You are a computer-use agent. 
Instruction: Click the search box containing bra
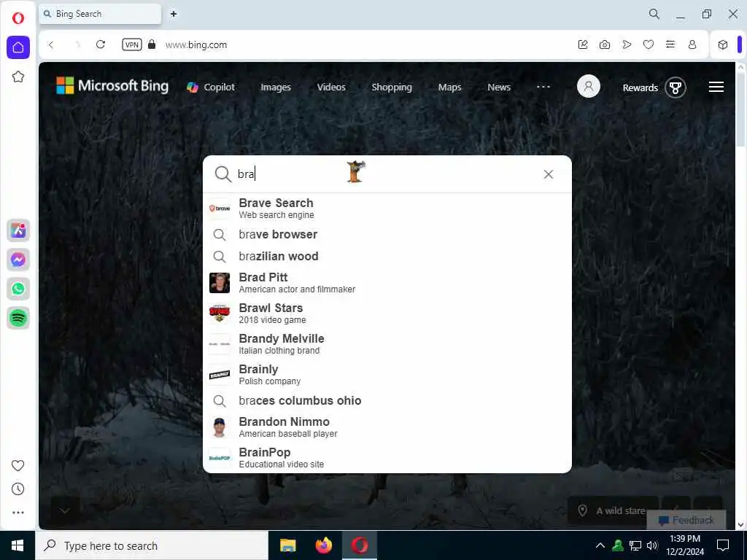(x=387, y=174)
